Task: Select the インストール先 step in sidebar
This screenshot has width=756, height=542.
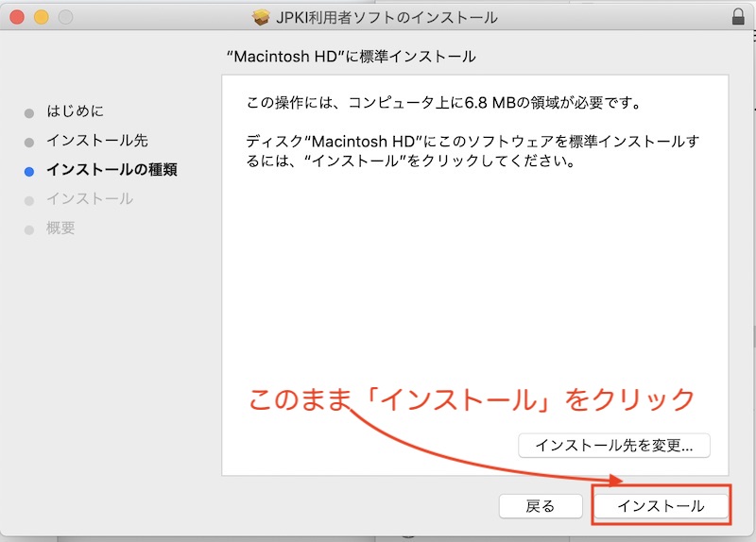Action: click(97, 141)
